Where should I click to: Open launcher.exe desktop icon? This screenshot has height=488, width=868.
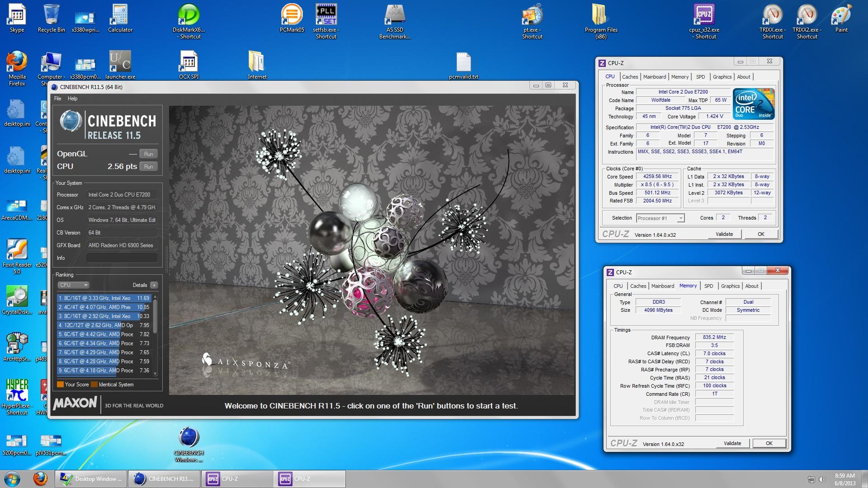[x=120, y=65]
